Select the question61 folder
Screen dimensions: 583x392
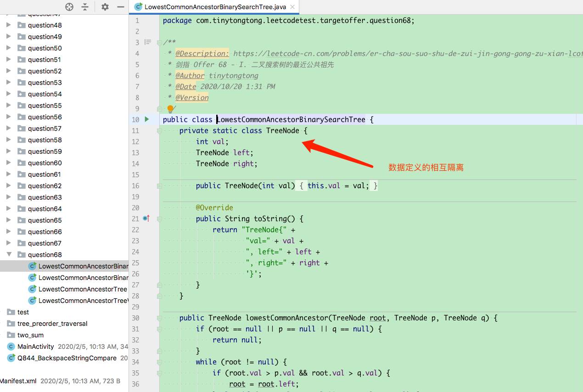(45, 174)
